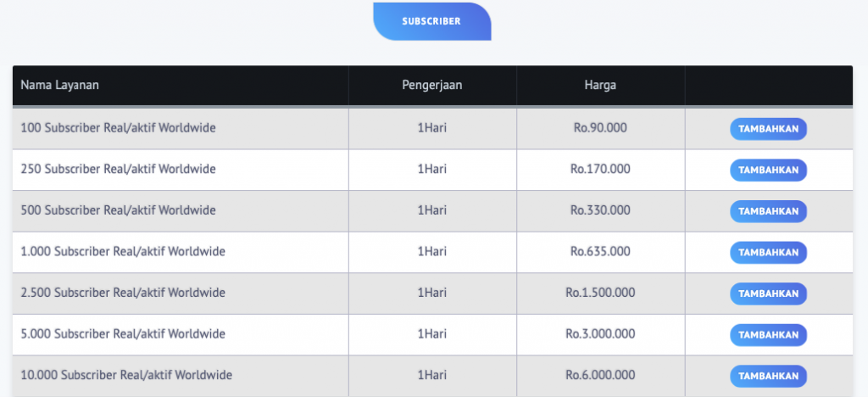Image resolution: width=868 pixels, height=397 pixels.
Task: Click the Rp.6.000.000 price cell
Action: click(600, 375)
